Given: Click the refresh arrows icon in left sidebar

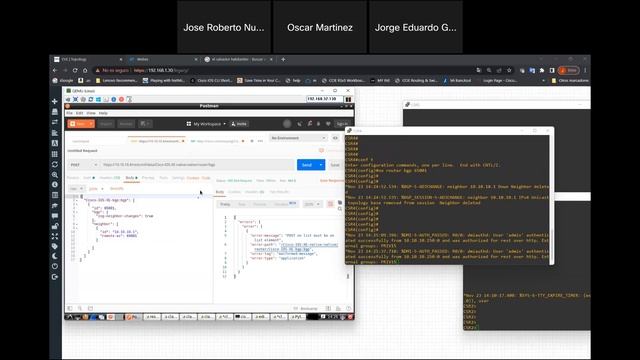Looking at the screenshot, I should (55, 164).
